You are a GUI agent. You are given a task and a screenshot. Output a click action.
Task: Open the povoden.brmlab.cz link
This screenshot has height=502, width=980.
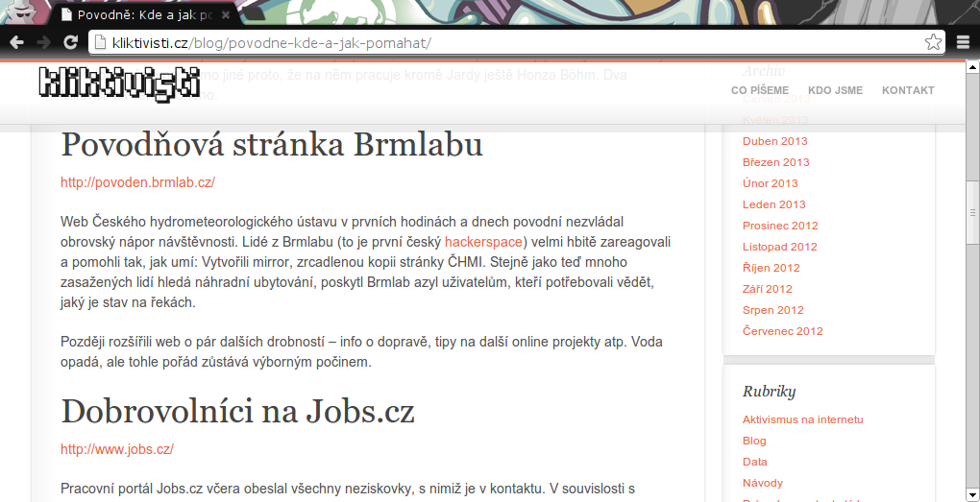click(137, 182)
